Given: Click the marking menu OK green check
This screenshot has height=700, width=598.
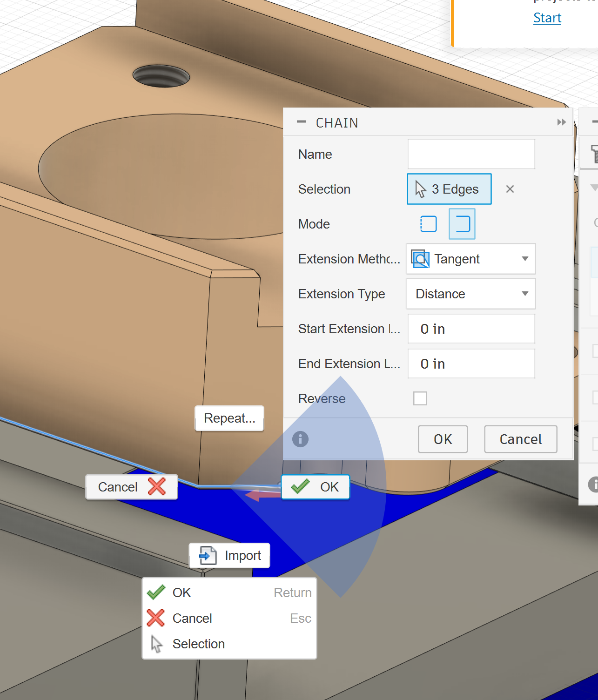Looking at the screenshot, I should 316,487.
